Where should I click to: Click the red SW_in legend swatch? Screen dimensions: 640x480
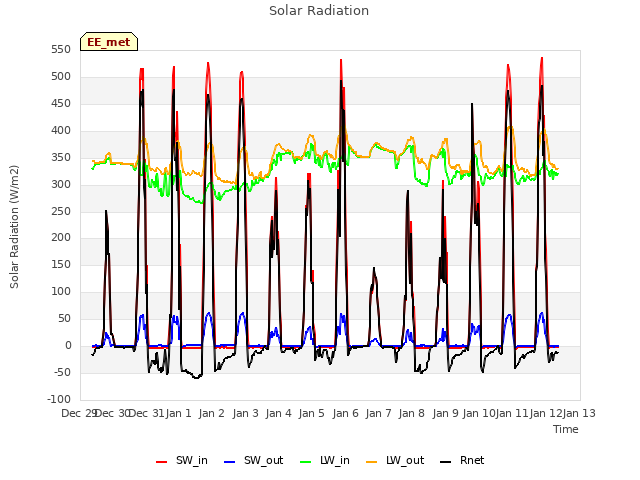click(x=162, y=462)
